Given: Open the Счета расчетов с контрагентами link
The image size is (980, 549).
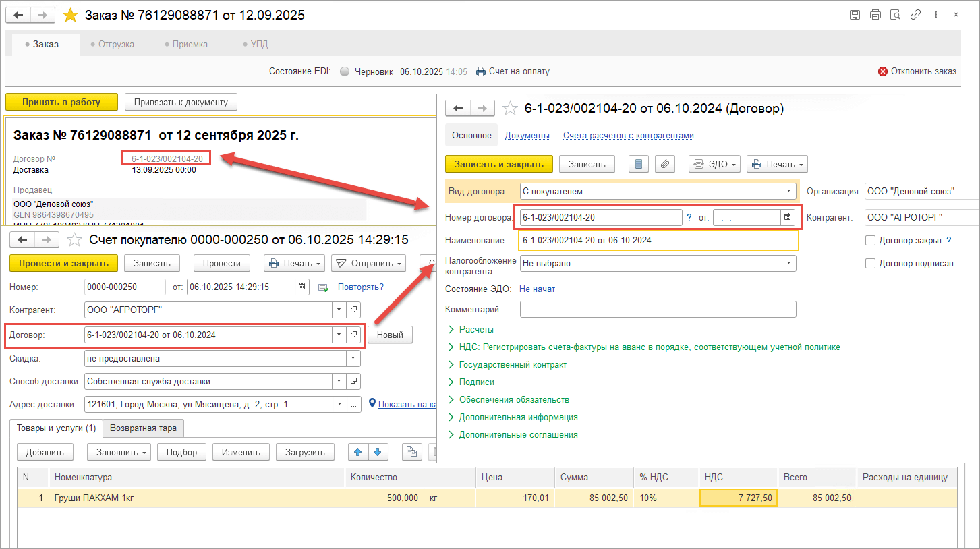Looking at the screenshot, I should pyautogui.click(x=628, y=135).
